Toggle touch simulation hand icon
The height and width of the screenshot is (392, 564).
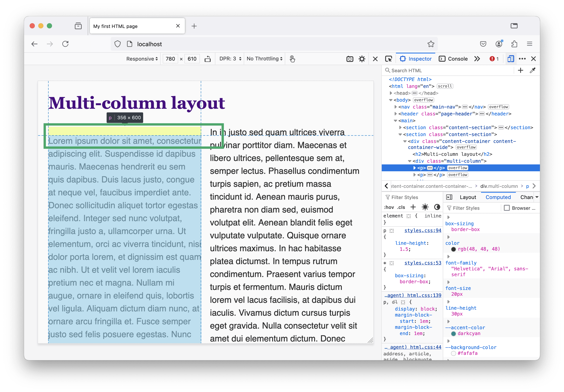(292, 59)
